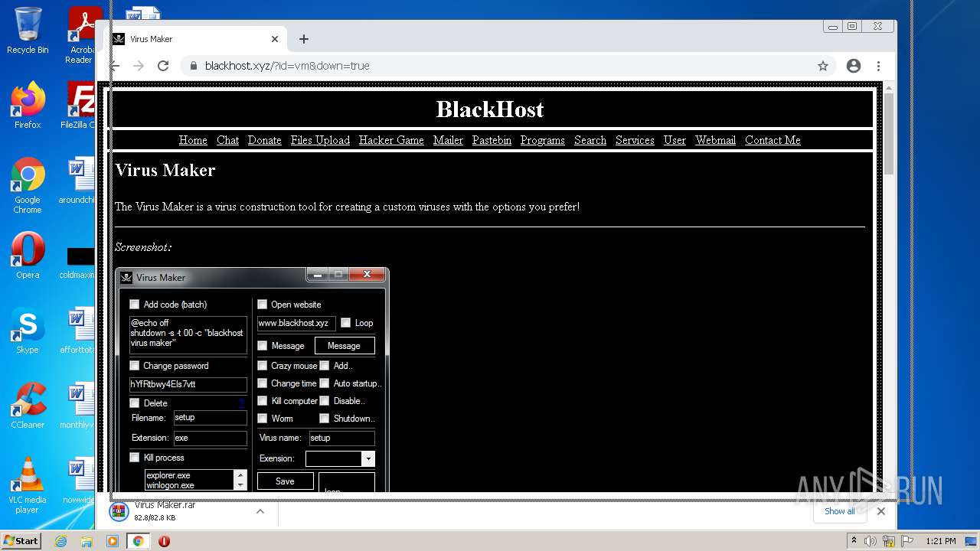The image size is (980, 551).
Task: Open Windows Explorer folder on taskbar
Action: tap(87, 541)
